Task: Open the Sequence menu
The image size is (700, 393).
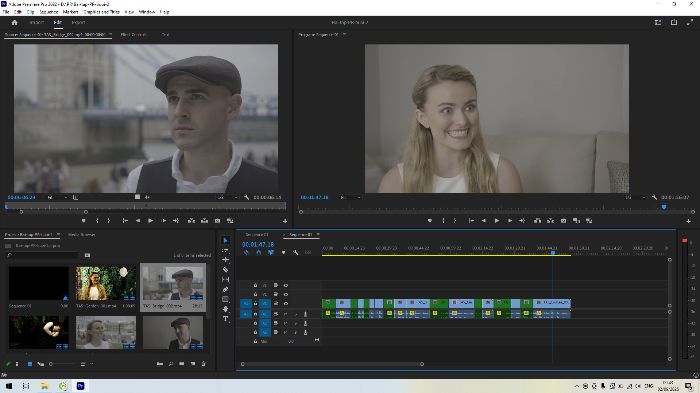Action: pos(49,12)
